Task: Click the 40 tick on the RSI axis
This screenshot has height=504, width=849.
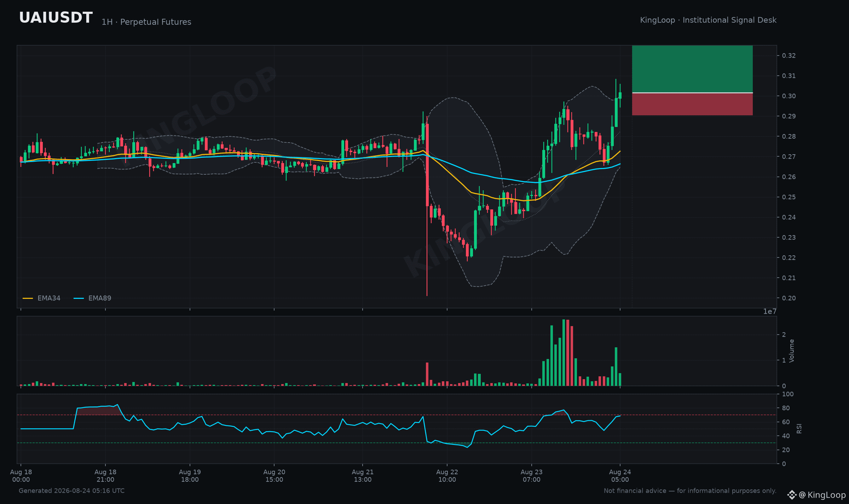Action: (786, 436)
